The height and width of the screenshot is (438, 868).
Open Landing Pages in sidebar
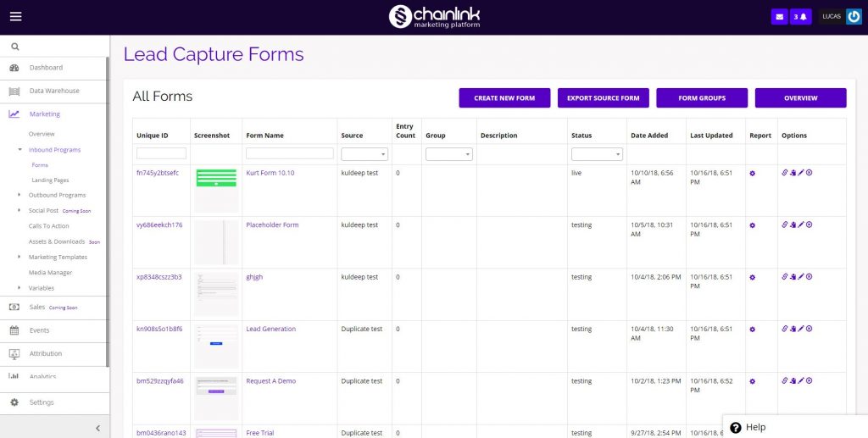[50, 180]
